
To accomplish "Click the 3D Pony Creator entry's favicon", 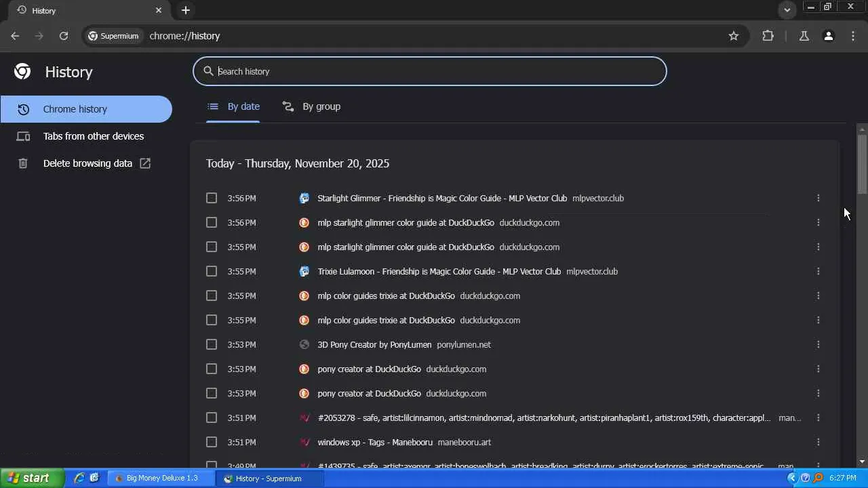I will point(304,345).
